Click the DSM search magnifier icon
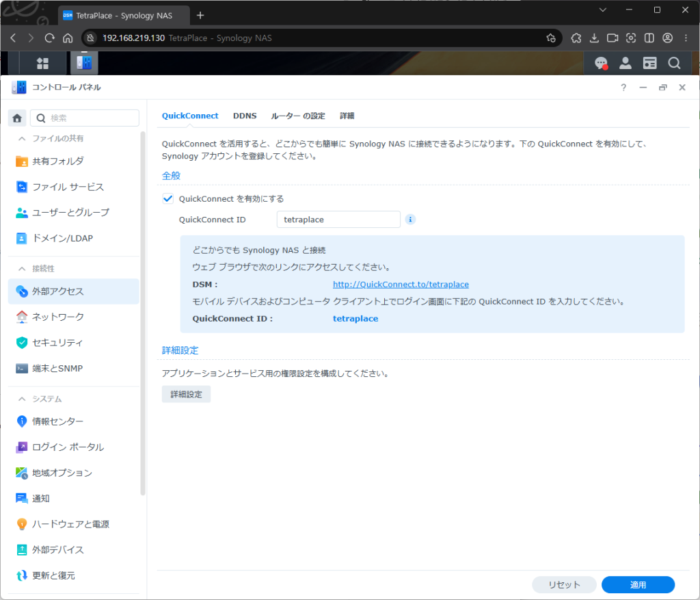 point(674,63)
